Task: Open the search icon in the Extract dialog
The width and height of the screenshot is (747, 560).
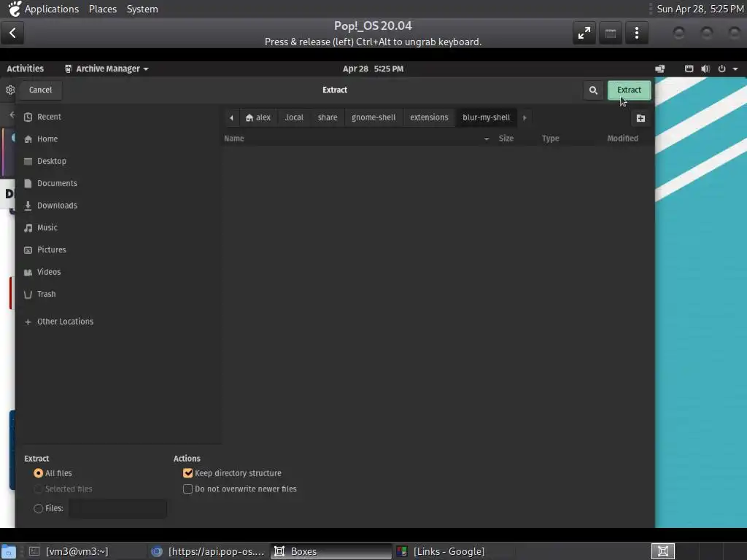Action: 593,90
